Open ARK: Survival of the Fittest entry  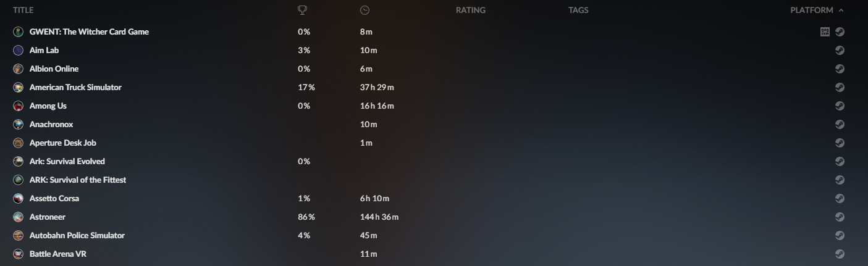(x=77, y=180)
